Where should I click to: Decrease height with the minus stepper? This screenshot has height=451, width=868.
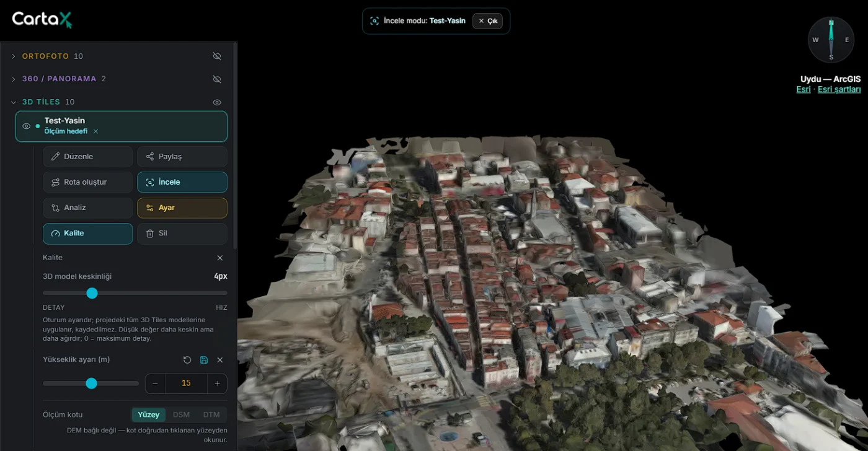(x=155, y=383)
